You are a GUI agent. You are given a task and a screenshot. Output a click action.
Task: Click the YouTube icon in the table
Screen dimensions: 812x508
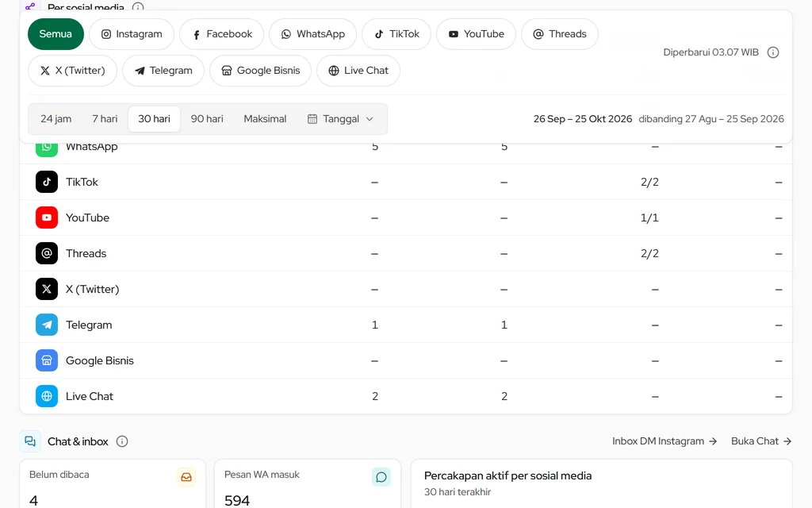pos(47,217)
